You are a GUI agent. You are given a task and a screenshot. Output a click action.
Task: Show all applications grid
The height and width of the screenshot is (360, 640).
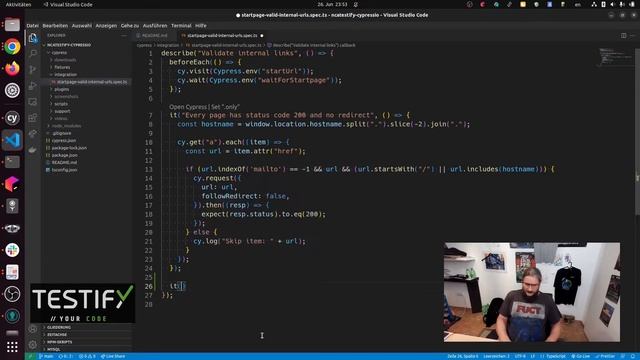pyautogui.click(x=12, y=347)
